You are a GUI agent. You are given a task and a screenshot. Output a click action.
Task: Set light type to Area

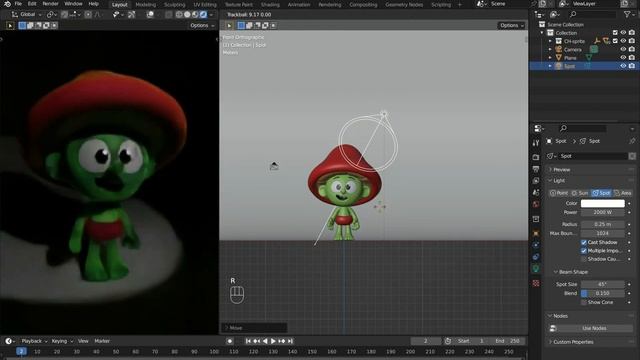point(623,193)
